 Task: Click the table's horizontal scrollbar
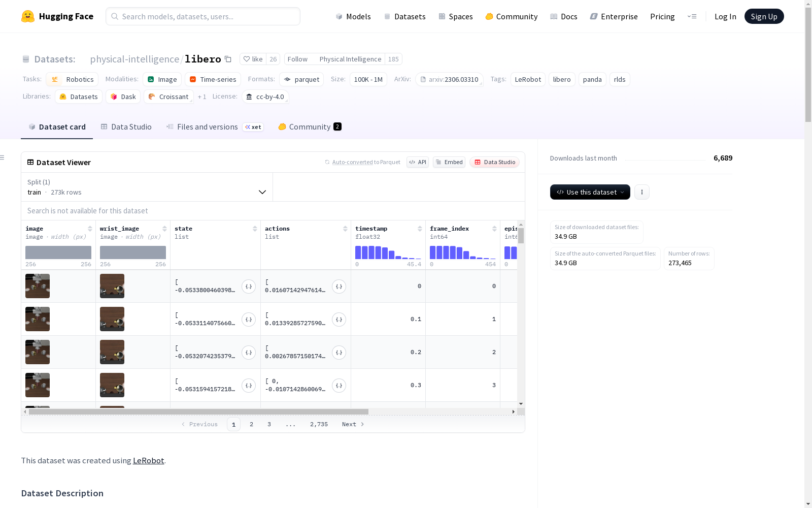coord(198,411)
